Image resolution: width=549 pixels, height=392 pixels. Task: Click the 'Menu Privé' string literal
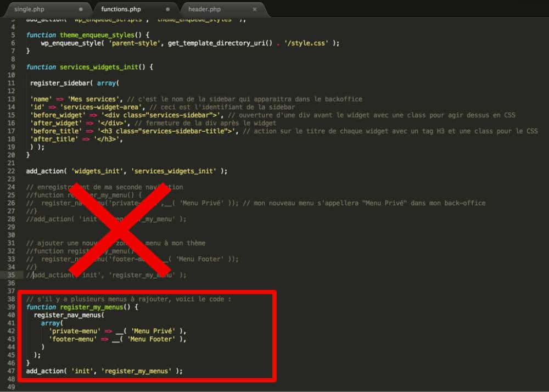155,331
